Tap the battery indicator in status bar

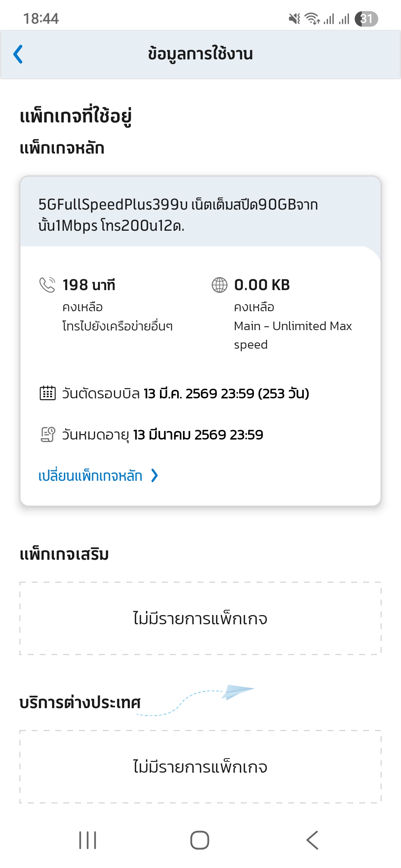[x=366, y=19]
